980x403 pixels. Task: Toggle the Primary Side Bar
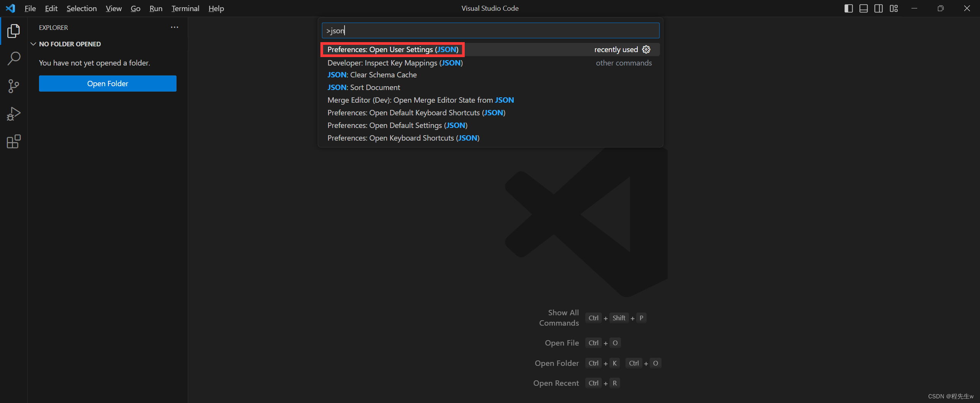click(x=849, y=8)
